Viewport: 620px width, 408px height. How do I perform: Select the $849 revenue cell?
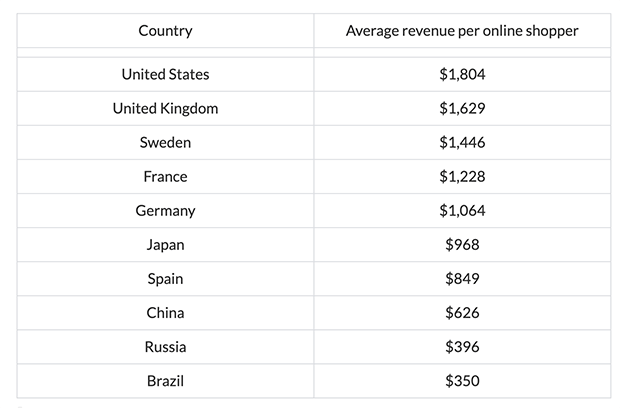(x=462, y=278)
